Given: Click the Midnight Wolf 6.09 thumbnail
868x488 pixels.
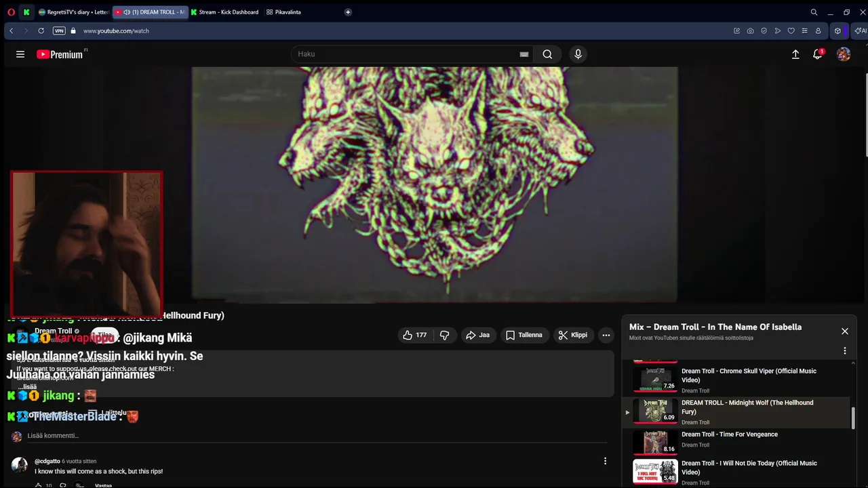Looking at the screenshot, I should [x=655, y=411].
